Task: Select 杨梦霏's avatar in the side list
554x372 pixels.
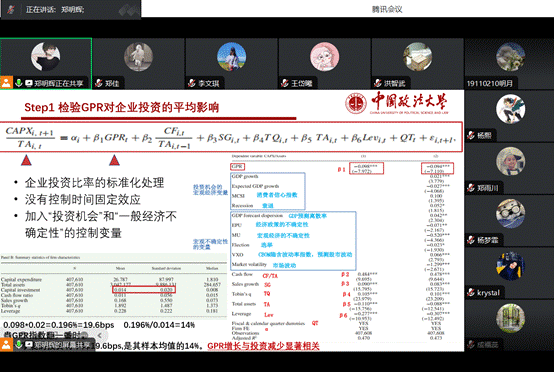Action: [x=510, y=213]
